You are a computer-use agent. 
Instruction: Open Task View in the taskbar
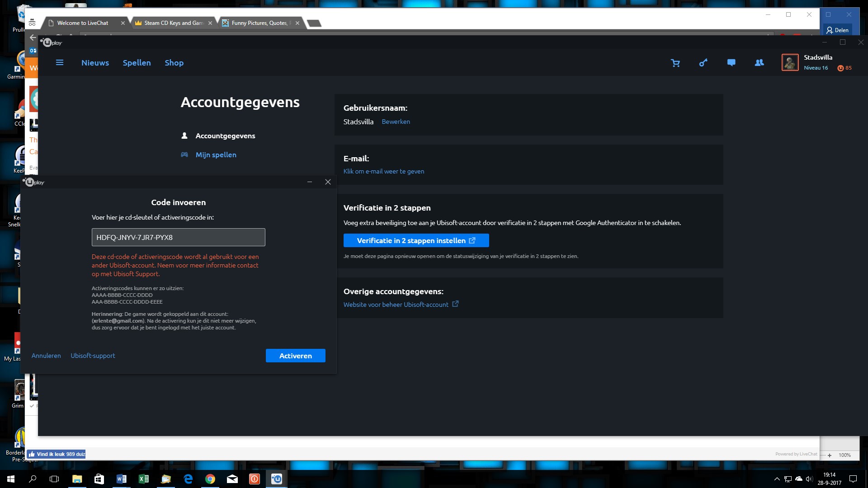point(54,479)
